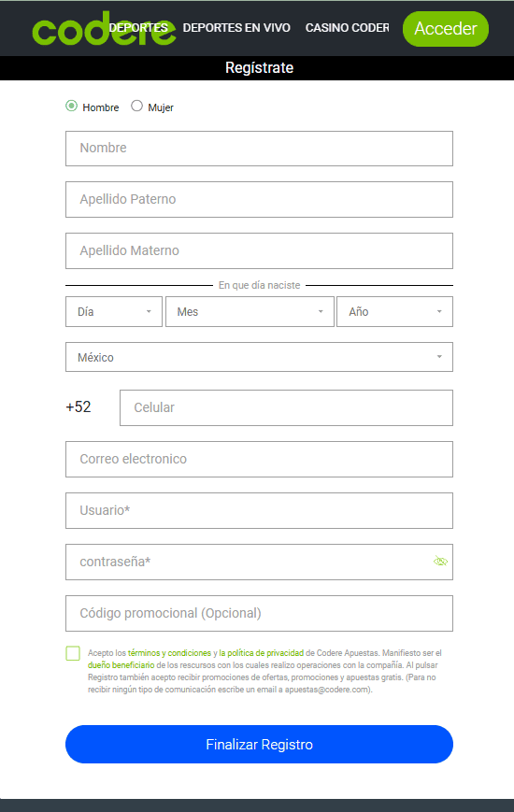This screenshot has height=812, width=514.
Task: Open the Día dropdown
Action: 114,312
